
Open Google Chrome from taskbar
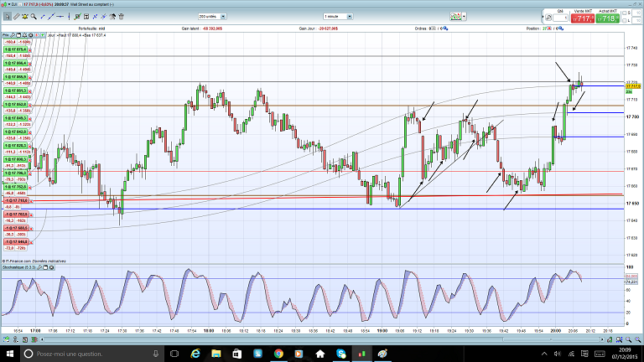(278, 354)
